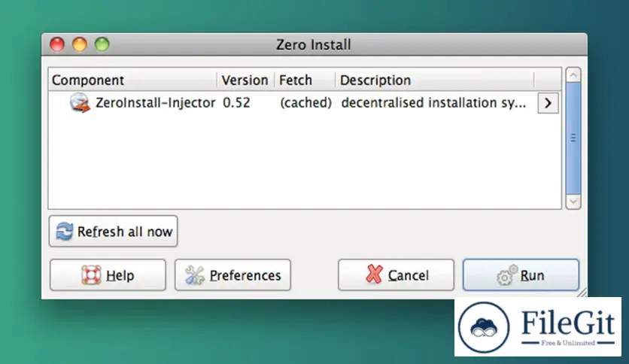Click the (cached) fetch status

pyautogui.click(x=305, y=102)
